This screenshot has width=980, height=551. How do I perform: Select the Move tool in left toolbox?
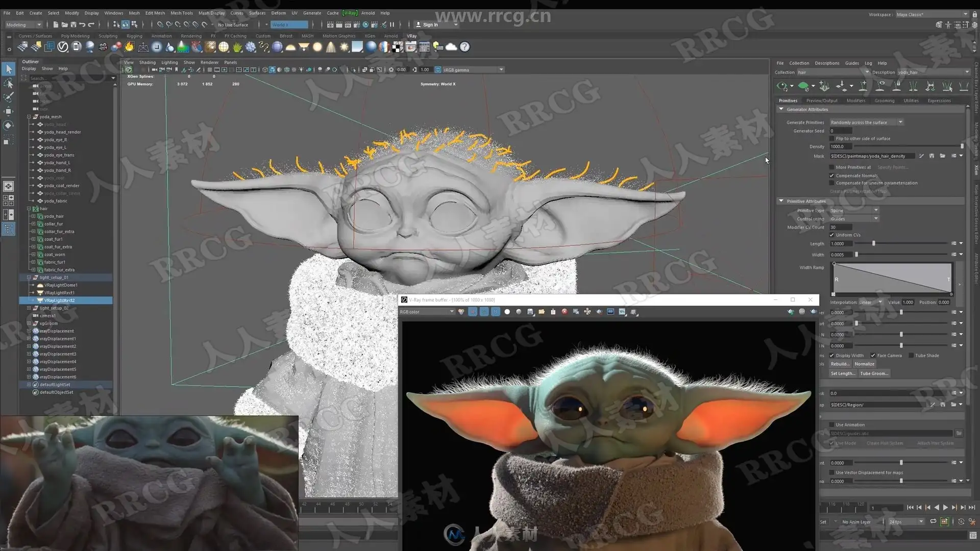pyautogui.click(x=9, y=111)
